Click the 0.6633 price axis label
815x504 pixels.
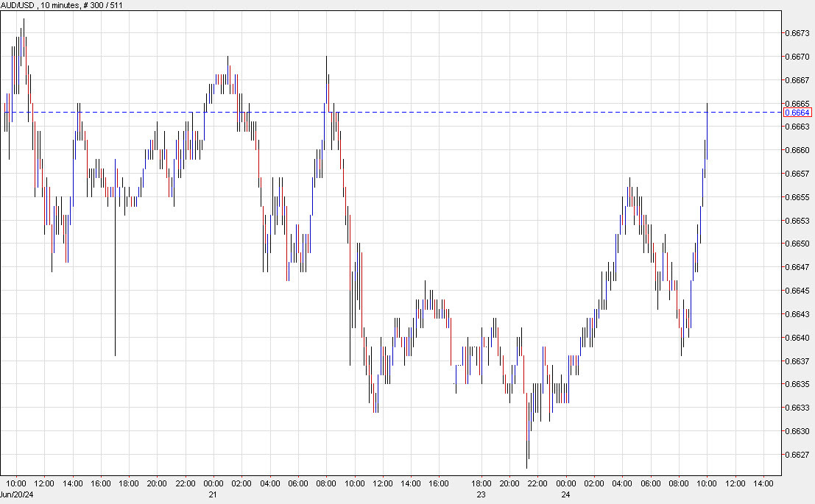coord(797,408)
